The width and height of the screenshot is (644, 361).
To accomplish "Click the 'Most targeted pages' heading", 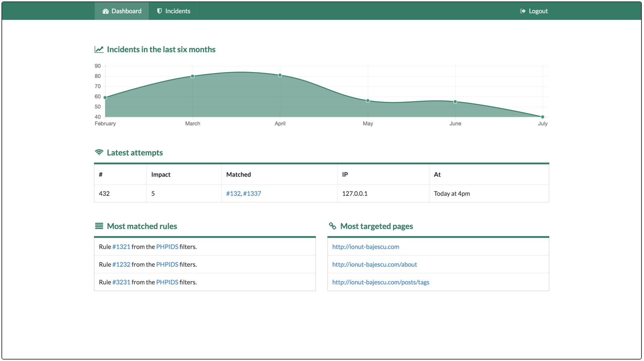I will click(377, 226).
